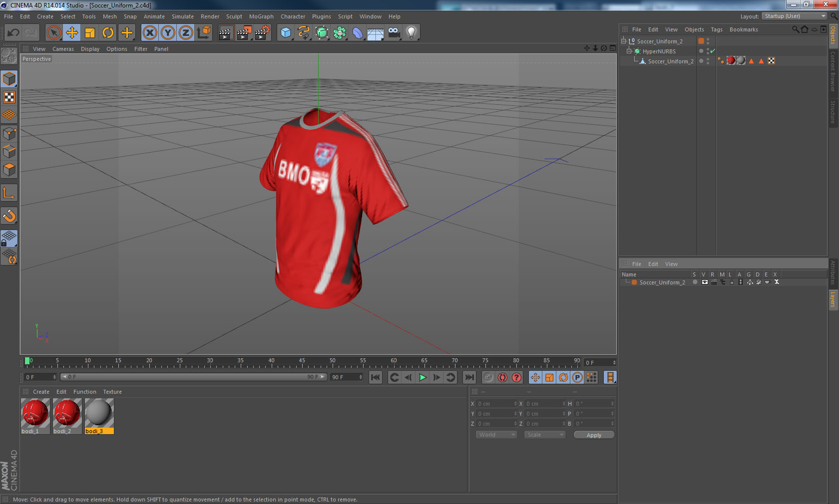Image resolution: width=839 pixels, height=504 pixels.
Task: Render to Picture Viewer
Action: 244,33
